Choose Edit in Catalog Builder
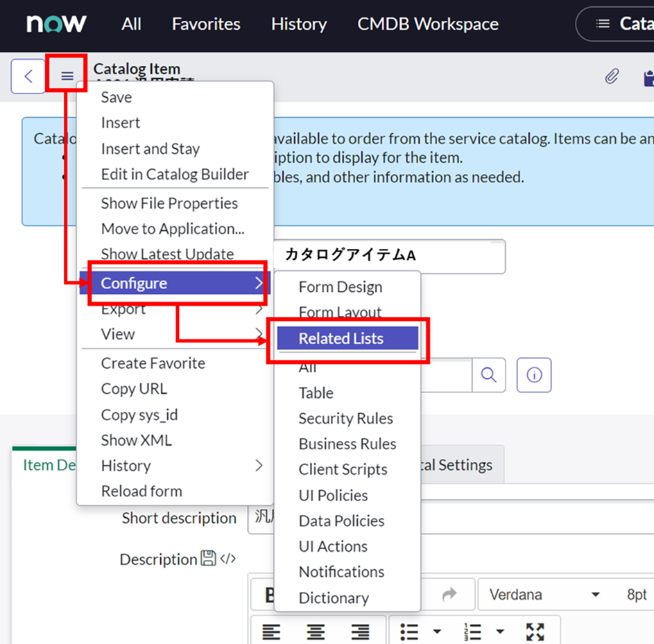Viewport: 654px width, 644px height. [x=175, y=174]
